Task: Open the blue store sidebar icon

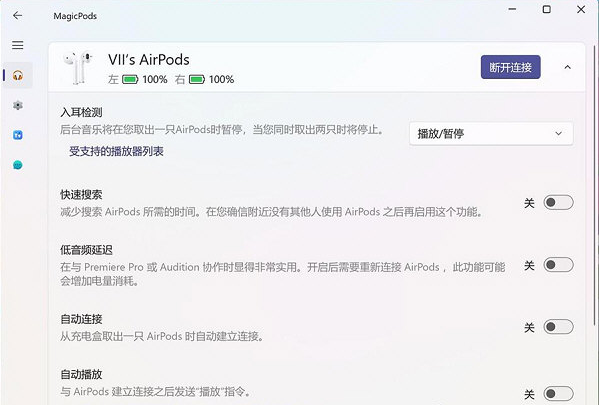Action: [x=18, y=135]
